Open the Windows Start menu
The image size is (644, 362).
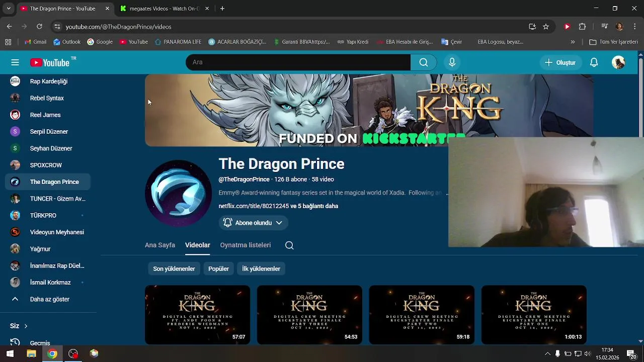tap(10, 353)
